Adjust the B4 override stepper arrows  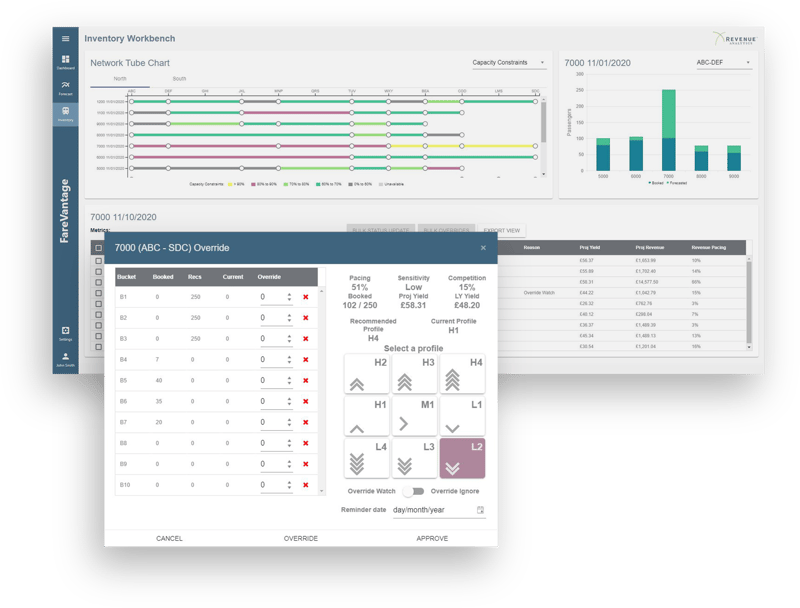[289, 360]
